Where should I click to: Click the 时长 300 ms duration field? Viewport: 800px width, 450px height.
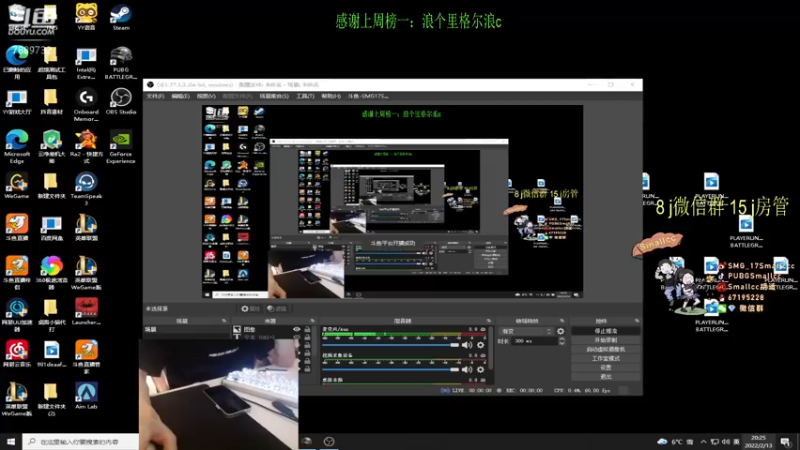[535, 341]
